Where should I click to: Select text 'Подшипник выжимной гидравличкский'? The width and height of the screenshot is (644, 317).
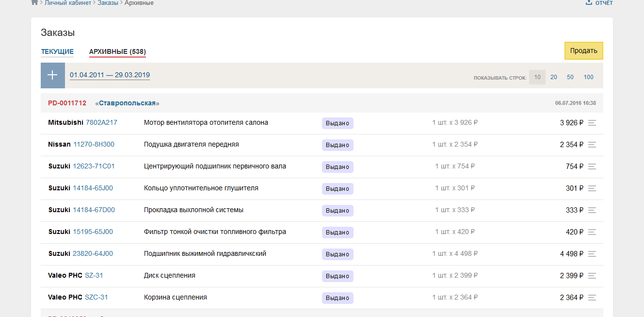(x=205, y=253)
